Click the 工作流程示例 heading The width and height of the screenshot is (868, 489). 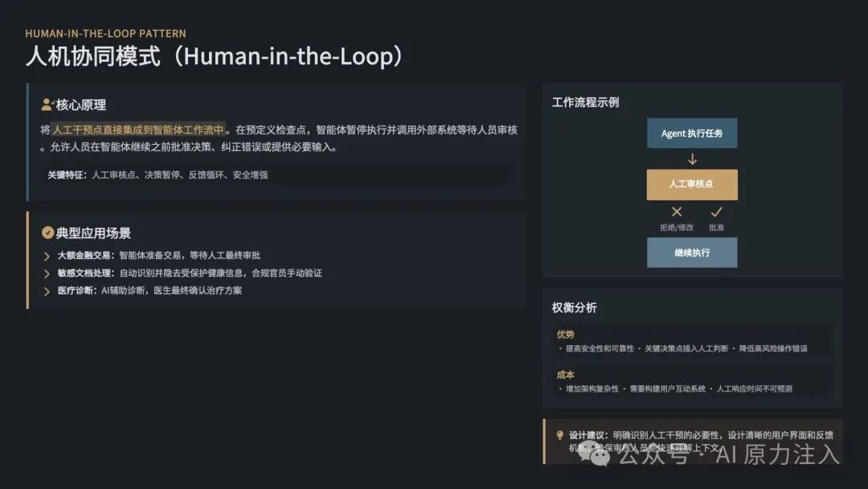586,102
